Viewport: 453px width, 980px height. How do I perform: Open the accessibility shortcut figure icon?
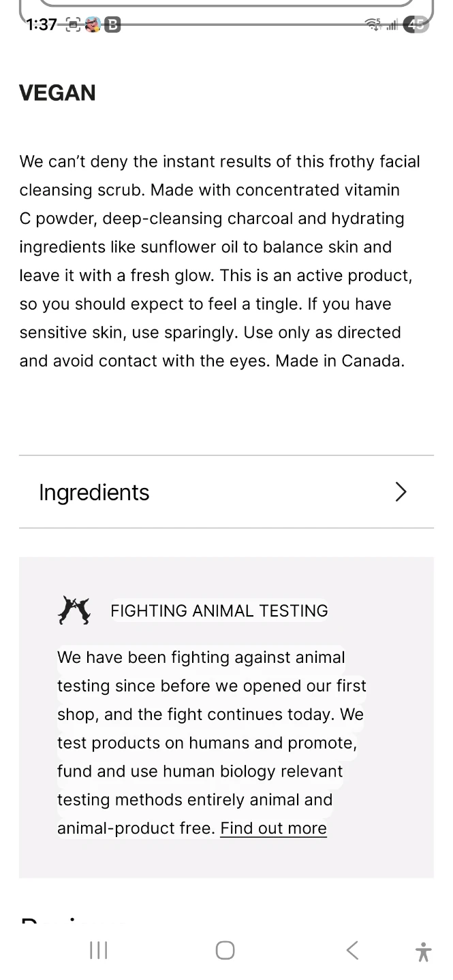[x=423, y=951]
